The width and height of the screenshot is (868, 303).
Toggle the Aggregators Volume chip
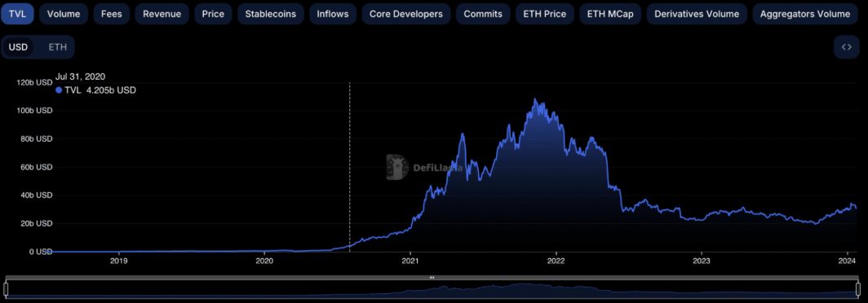[x=805, y=14]
